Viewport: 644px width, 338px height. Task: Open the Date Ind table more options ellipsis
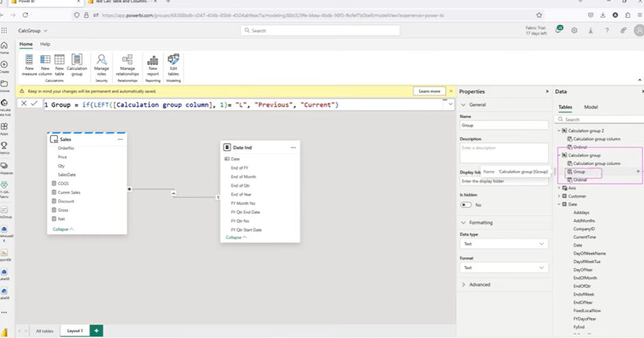(293, 148)
